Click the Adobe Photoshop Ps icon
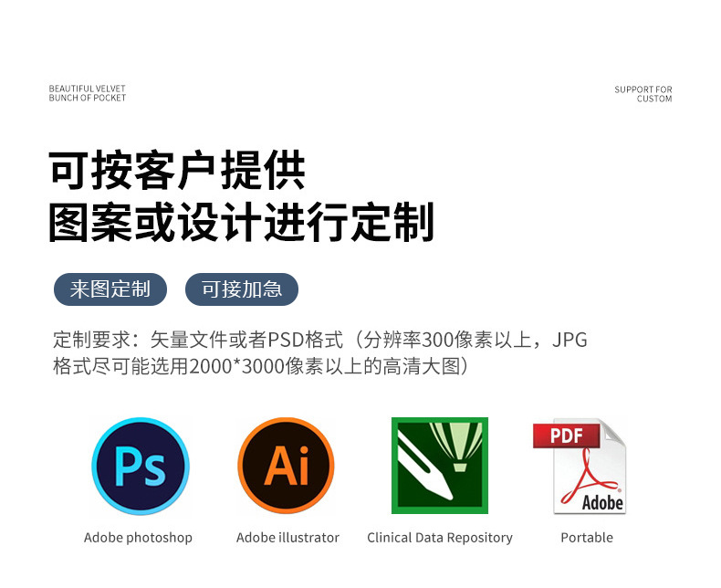721x588 pixels. [141, 466]
